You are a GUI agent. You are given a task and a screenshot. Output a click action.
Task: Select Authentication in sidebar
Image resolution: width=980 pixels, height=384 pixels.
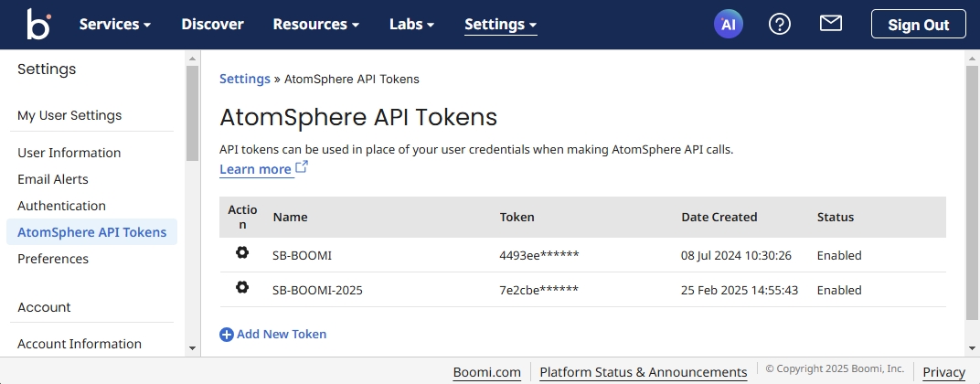[62, 206]
